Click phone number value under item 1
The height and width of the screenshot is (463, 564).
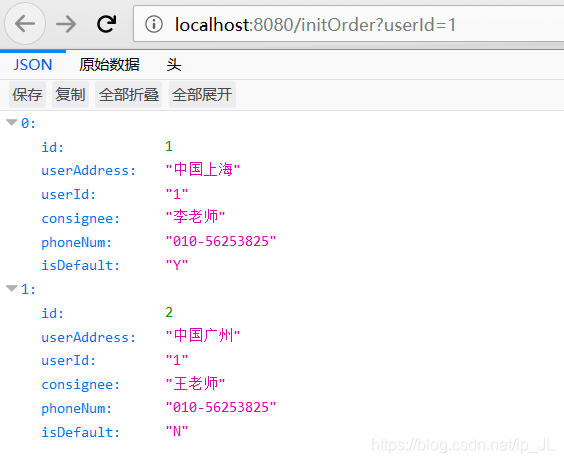click(221, 407)
